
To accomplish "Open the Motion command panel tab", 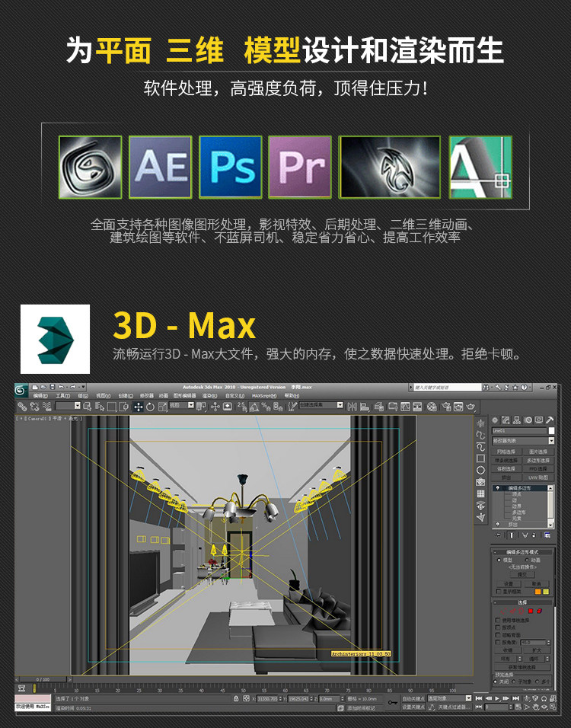I will pyautogui.click(x=528, y=420).
